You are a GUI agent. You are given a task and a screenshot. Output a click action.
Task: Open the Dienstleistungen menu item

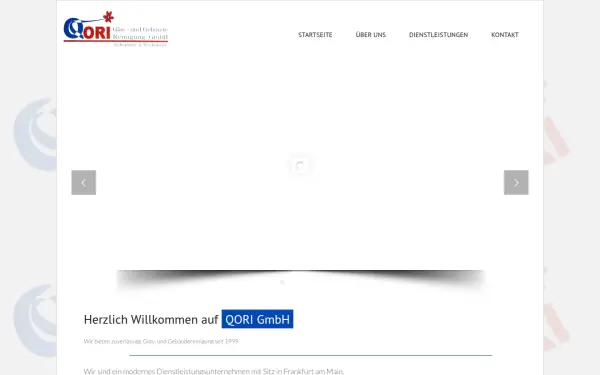click(x=438, y=35)
